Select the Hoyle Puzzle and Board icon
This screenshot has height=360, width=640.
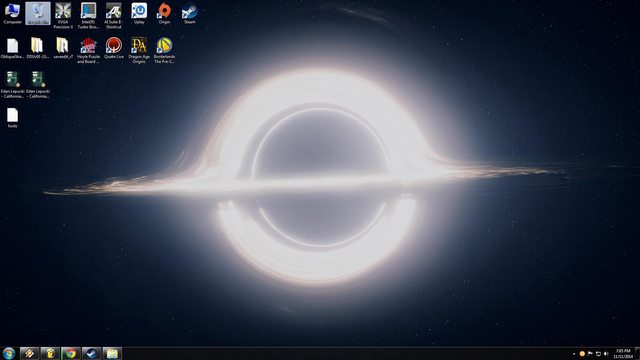point(88,50)
